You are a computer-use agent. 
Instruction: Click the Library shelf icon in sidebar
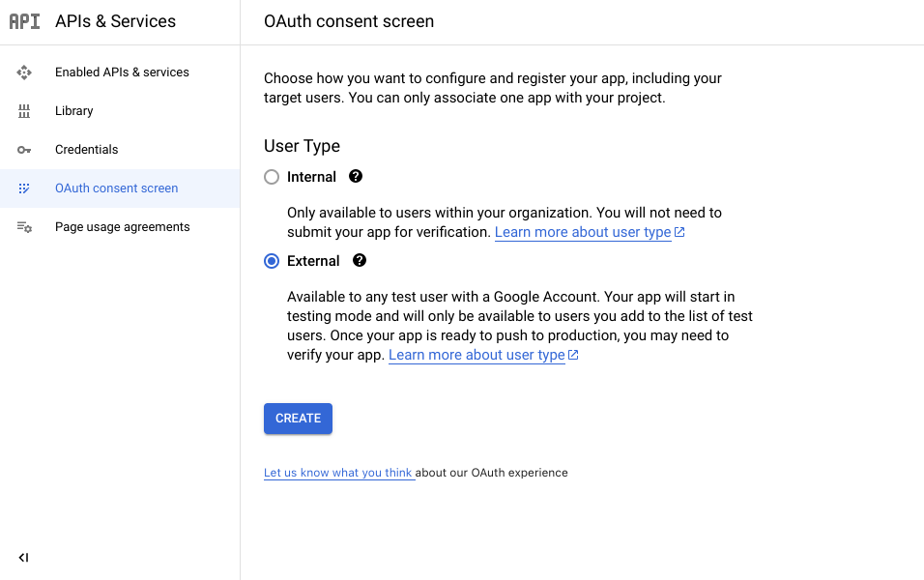click(x=24, y=111)
